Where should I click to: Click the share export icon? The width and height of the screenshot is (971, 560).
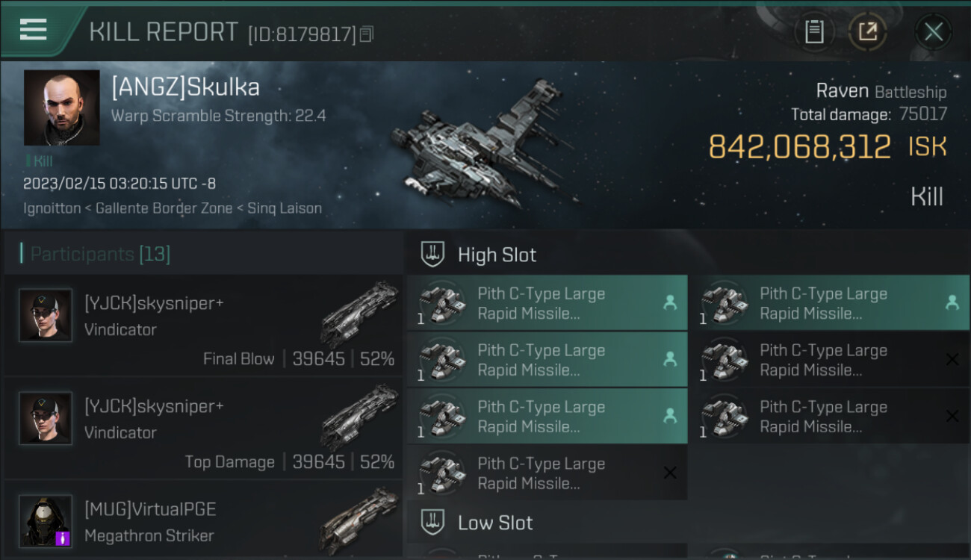[x=867, y=32]
